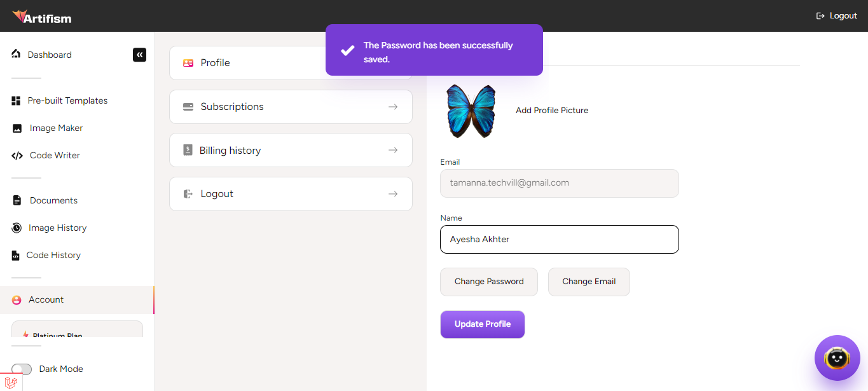This screenshot has width=868, height=391.
Task: Toggle Dark Mode switch
Action: click(x=22, y=369)
